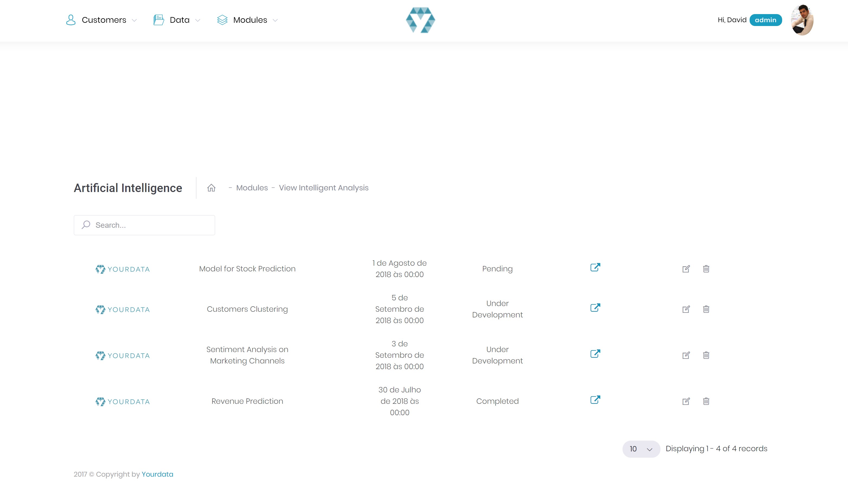Edit the Sentiment Analysis on Marketing Channels record

(x=686, y=355)
